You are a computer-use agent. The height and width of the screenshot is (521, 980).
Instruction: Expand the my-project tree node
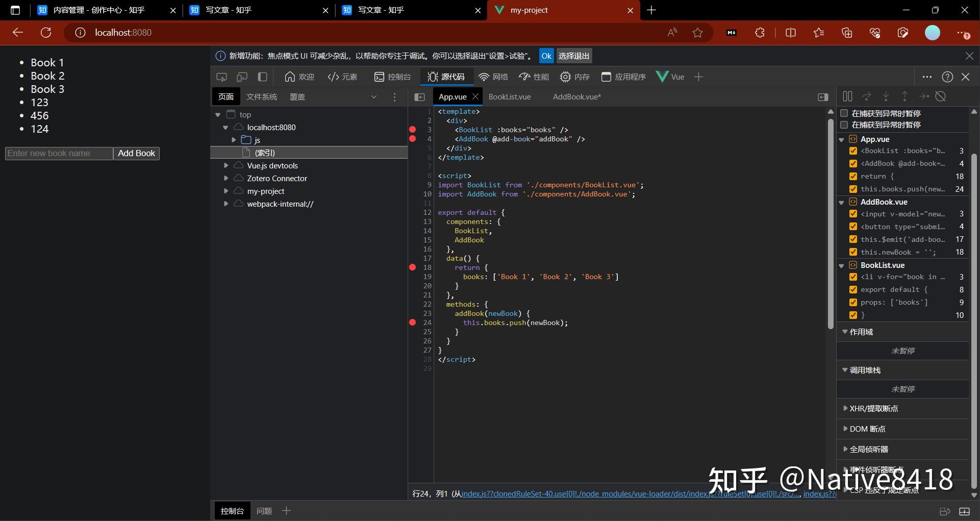(x=226, y=191)
